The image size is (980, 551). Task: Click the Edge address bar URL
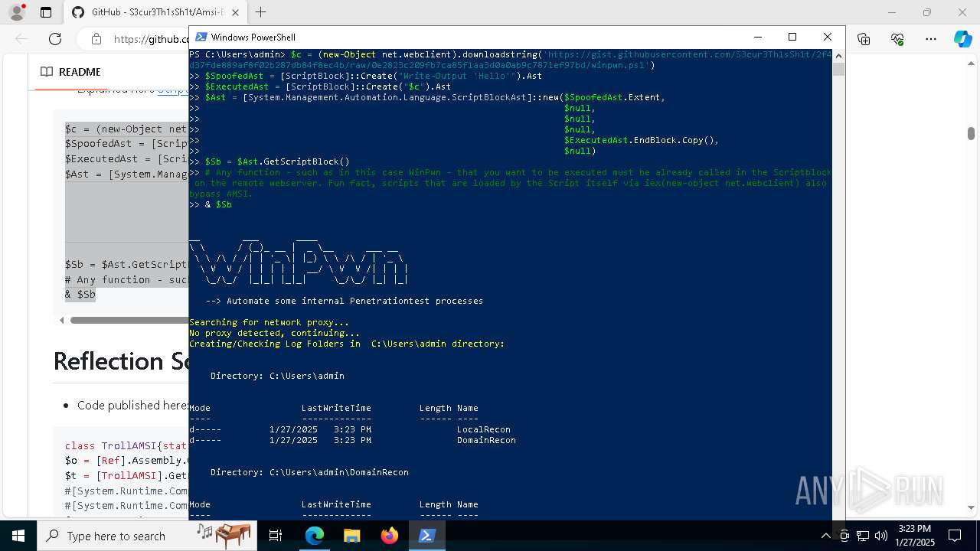tap(151, 39)
